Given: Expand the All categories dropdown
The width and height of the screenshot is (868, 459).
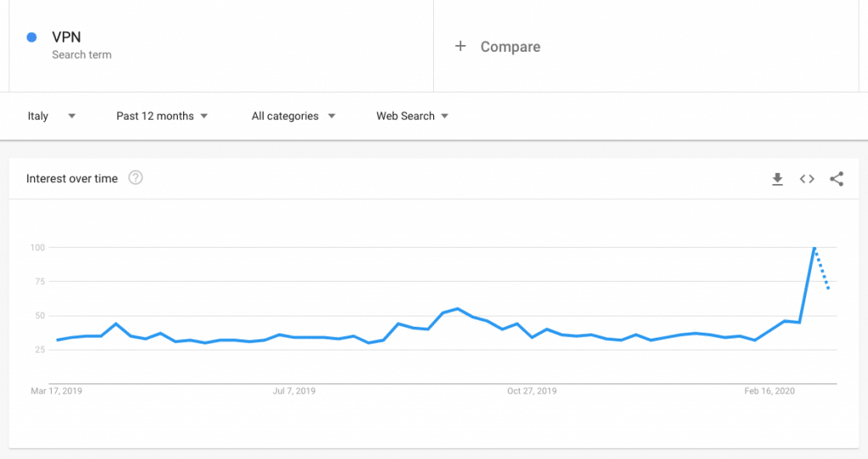Looking at the screenshot, I should (293, 116).
